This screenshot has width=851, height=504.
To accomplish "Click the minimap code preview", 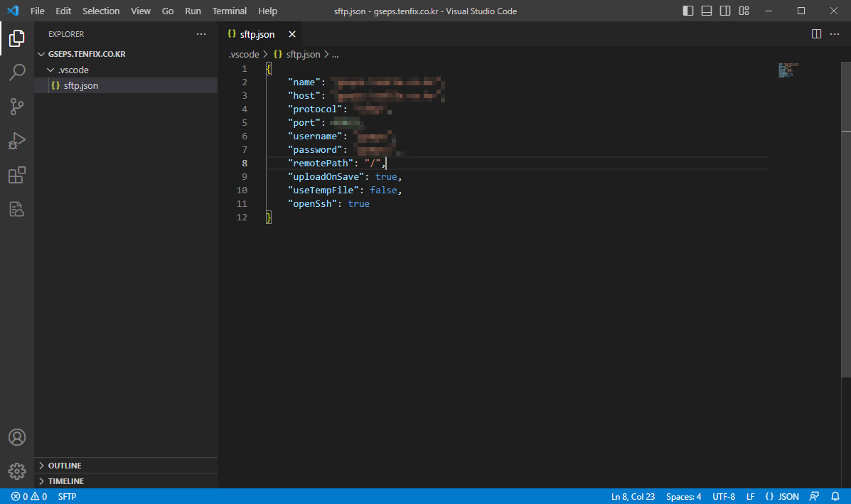I will (788, 70).
